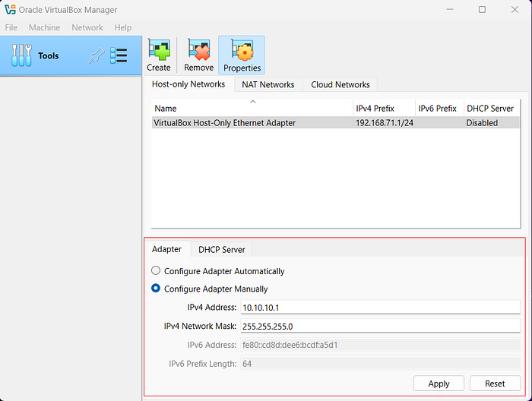This screenshot has width=532, height=401.
Task: Close the VirtualBox Manager window
Action: (x=515, y=9)
